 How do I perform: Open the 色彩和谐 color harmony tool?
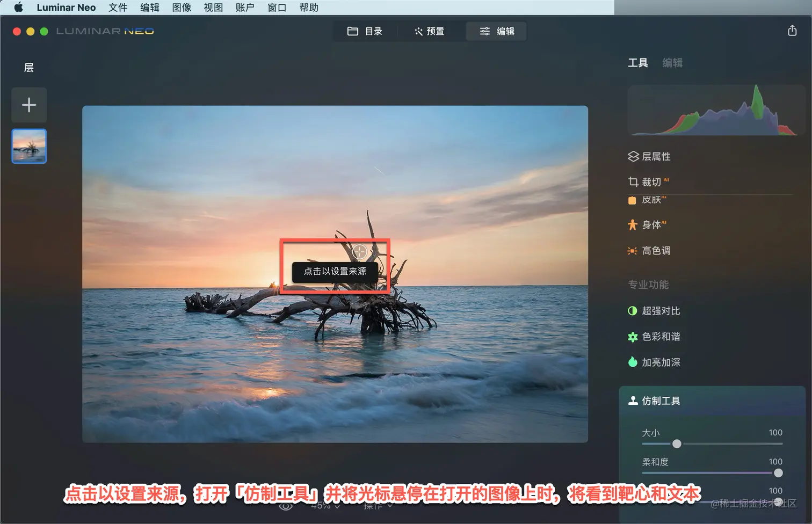[x=654, y=337]
